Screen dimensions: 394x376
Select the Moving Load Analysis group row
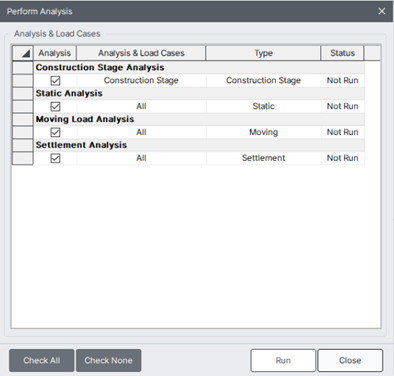pyautogui.click(x=199, y=119)
